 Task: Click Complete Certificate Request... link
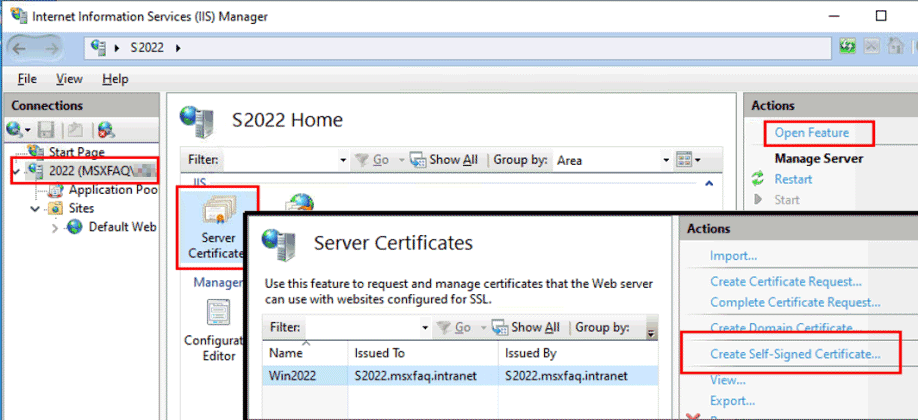tap(795, 303)
